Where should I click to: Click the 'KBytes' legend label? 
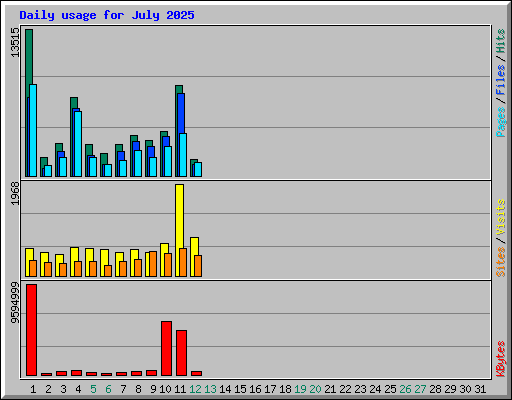501,359
